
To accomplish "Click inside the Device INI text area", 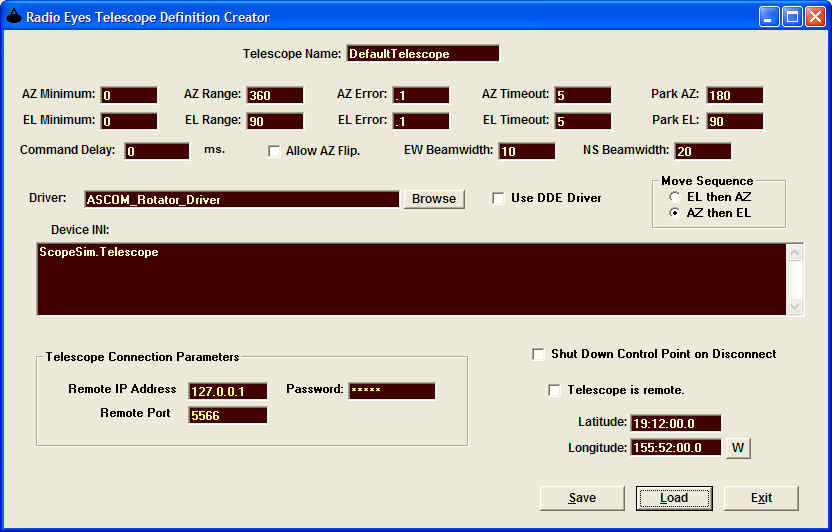I will coord(412,279).
